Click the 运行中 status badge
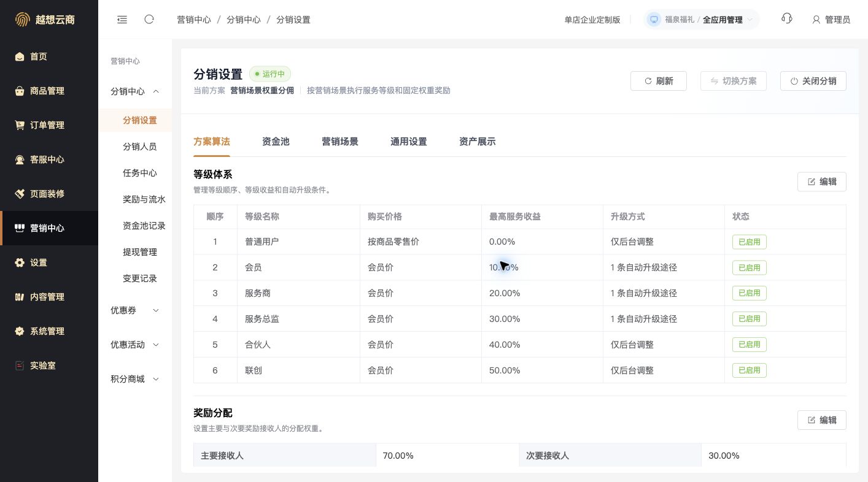The image size is (868, 482). coord(270,74)
